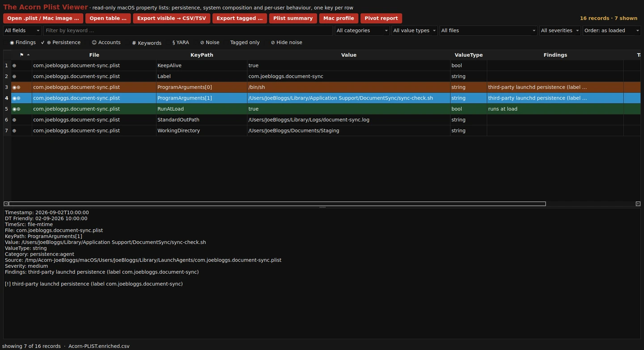
Task: Open the Order: as loaded dropdown
Action: click(x=611, y=30)
